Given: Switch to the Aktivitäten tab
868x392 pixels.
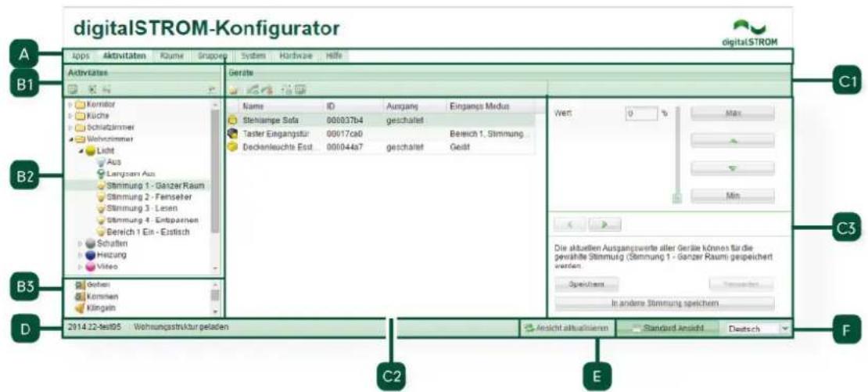Looking at the screenshot, I should tap(124, 56).
